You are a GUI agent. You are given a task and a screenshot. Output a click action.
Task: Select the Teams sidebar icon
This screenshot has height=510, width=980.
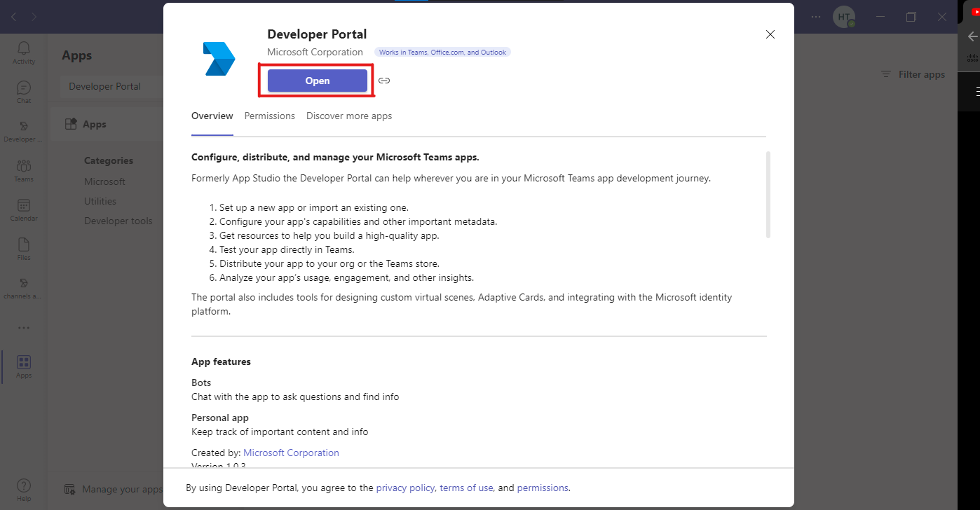24,170
